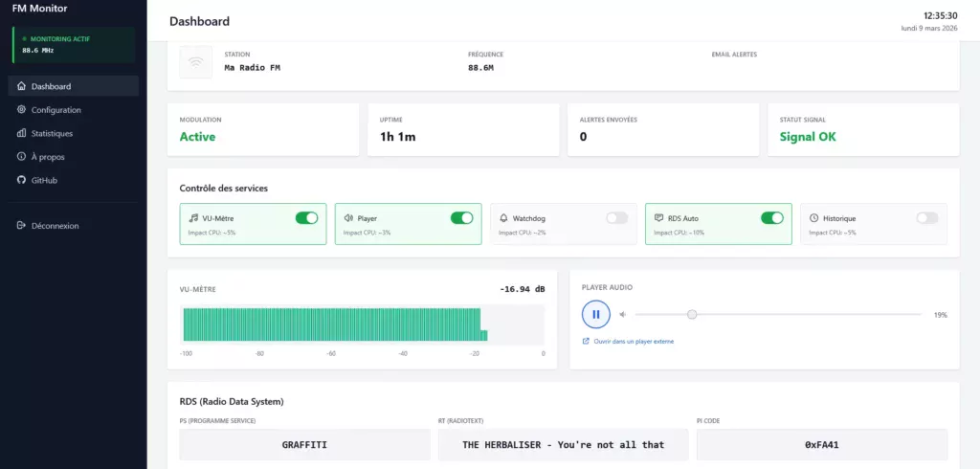Turn off the Player service switch
Screen dimensions: 980x469
point(461,218)
